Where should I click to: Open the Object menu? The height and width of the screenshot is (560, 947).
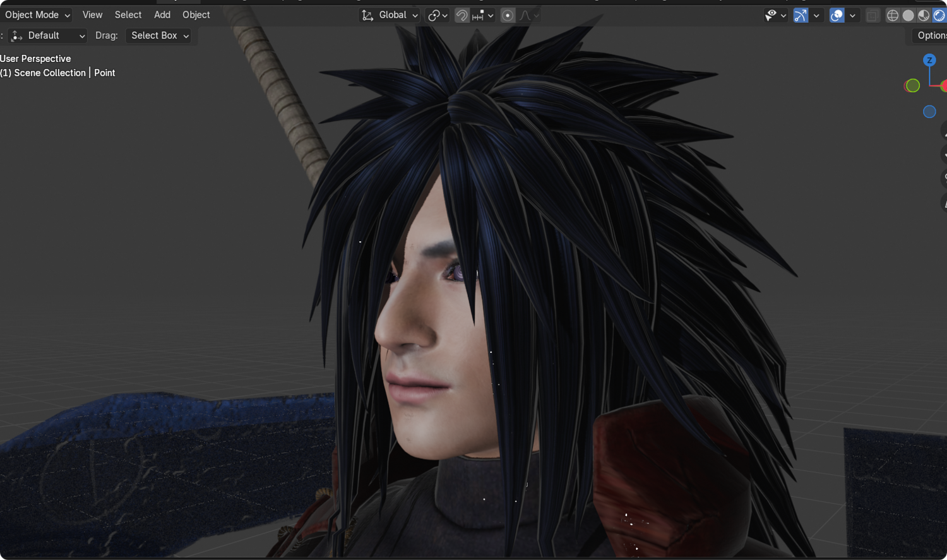[196, 15]
